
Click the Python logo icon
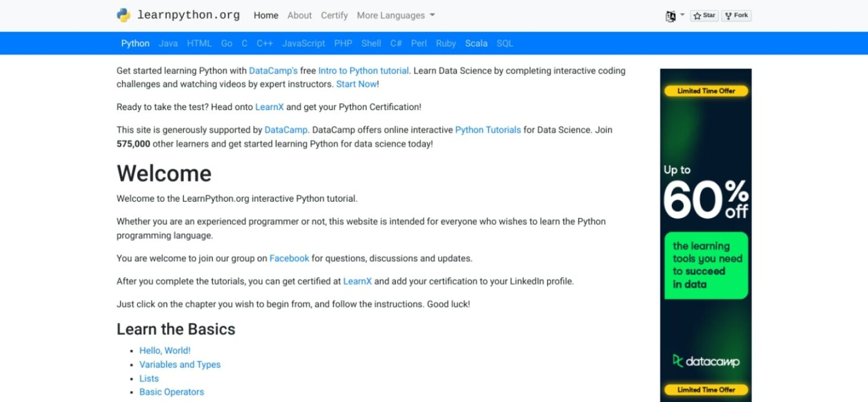[x=124, y=15]
